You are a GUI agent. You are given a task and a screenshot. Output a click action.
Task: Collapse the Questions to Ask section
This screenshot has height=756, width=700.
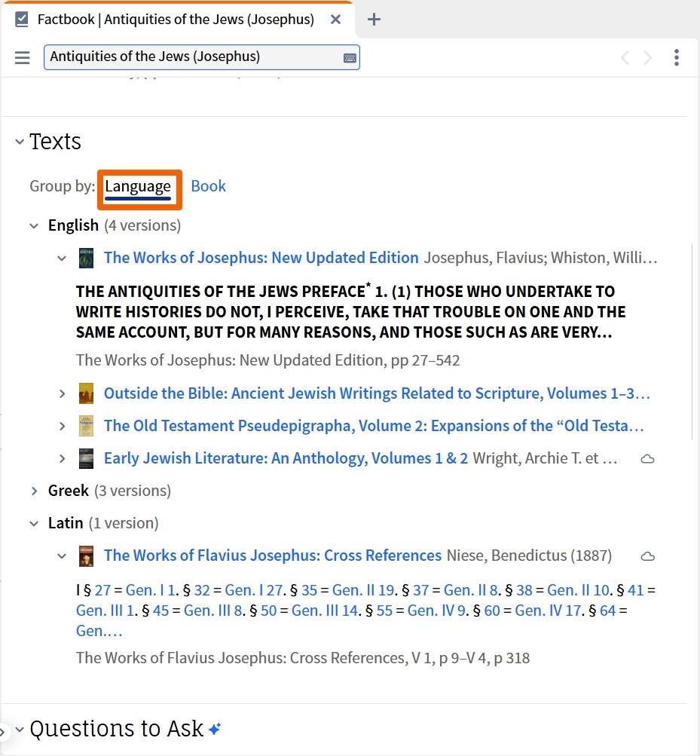click(20, 729)
